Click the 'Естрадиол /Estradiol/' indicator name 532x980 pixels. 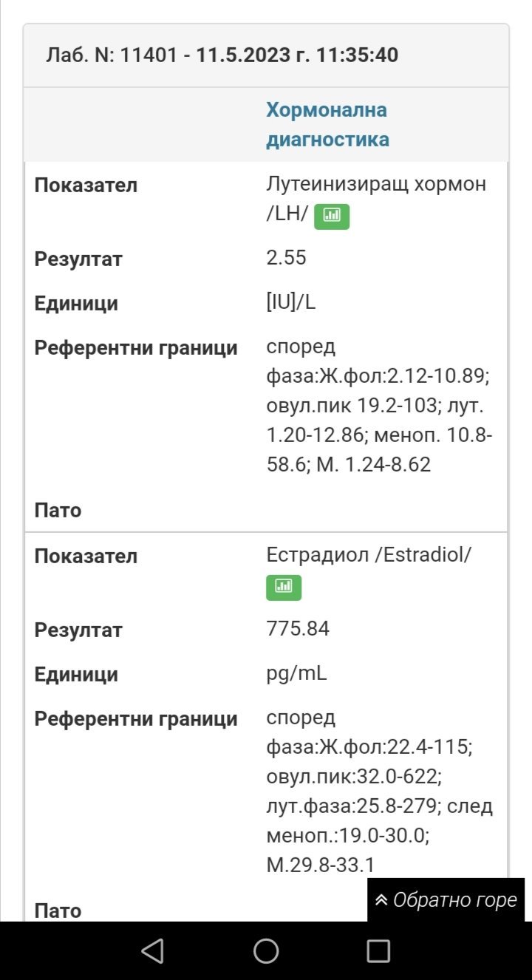(x=368, y=556)
